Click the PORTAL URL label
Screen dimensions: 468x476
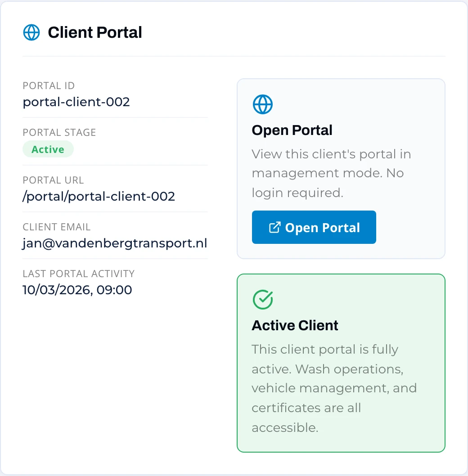click(x=53, y=180)
